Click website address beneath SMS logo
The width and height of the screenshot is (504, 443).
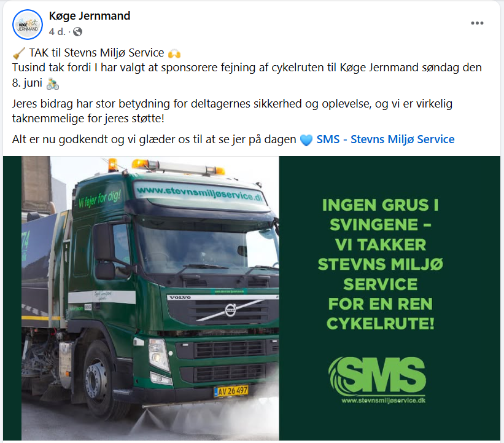[384, 401]
